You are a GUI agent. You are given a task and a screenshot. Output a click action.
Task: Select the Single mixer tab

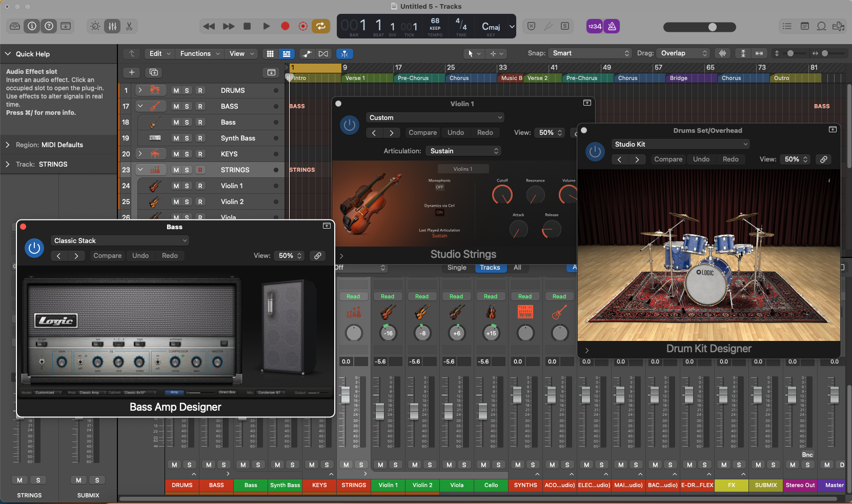457,268
